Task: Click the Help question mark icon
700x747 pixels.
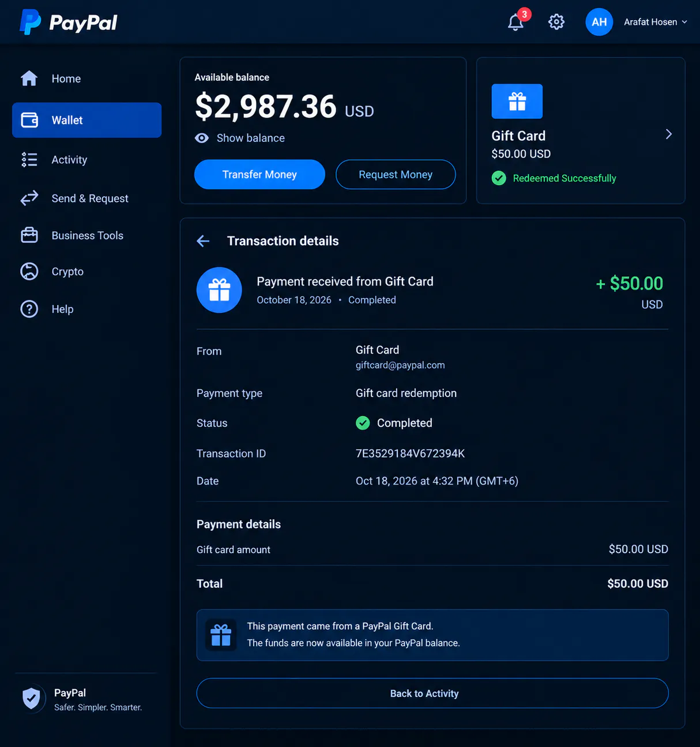Action: [29, 309]
